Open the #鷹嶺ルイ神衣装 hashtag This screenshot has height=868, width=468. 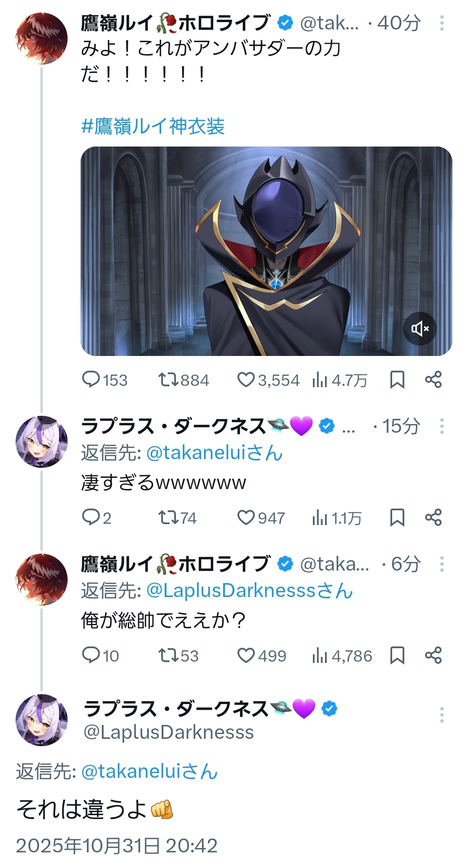(x=153, y=127)
